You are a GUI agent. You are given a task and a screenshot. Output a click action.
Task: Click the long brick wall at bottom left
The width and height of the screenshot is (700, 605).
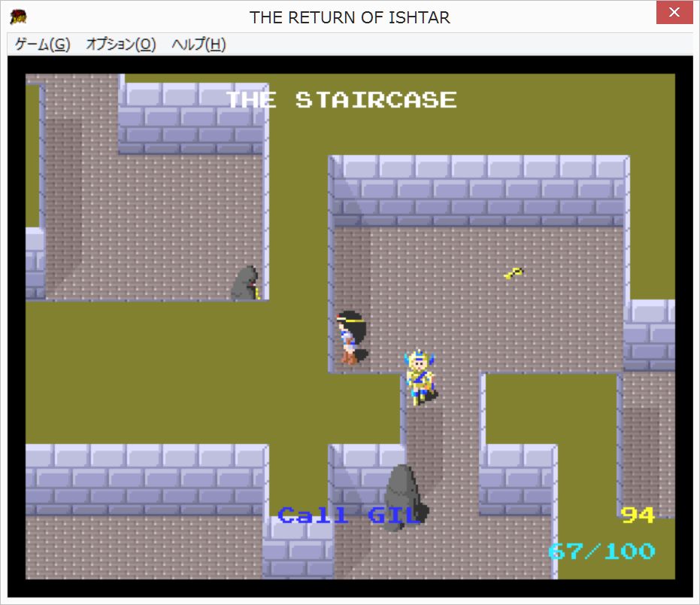pyautogui.click(x=144, y=479)
